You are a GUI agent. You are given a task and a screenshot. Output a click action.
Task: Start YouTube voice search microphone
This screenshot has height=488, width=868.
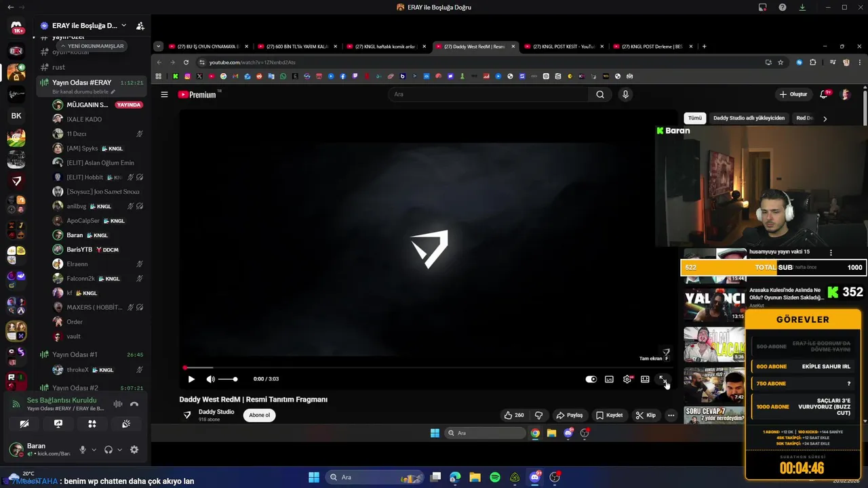[625, 94]
